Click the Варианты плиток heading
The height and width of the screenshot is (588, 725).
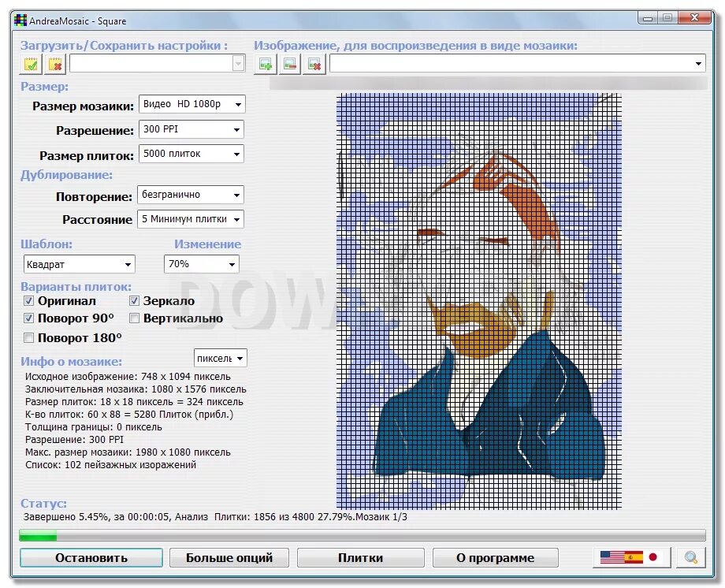point(76,287)
